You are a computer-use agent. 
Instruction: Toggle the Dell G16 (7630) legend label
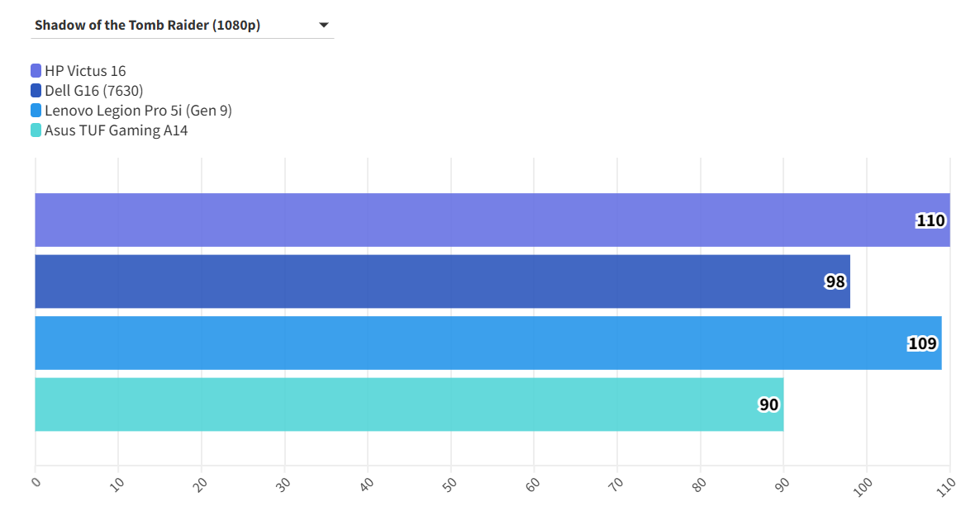coord(94,91)
